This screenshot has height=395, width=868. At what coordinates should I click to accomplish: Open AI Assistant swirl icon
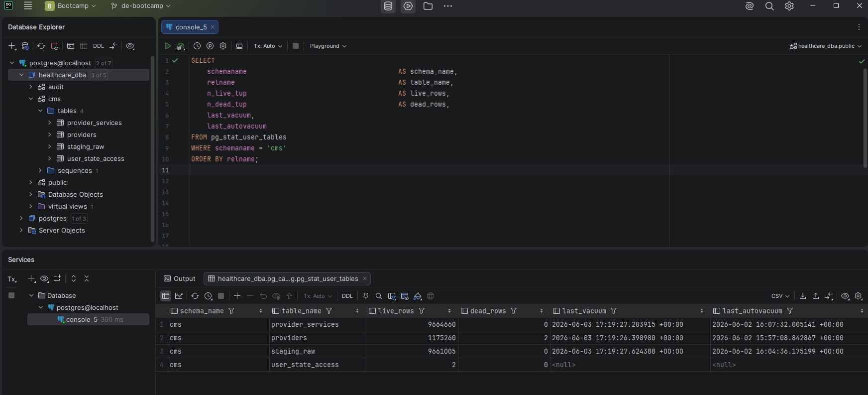click(750, 6)
